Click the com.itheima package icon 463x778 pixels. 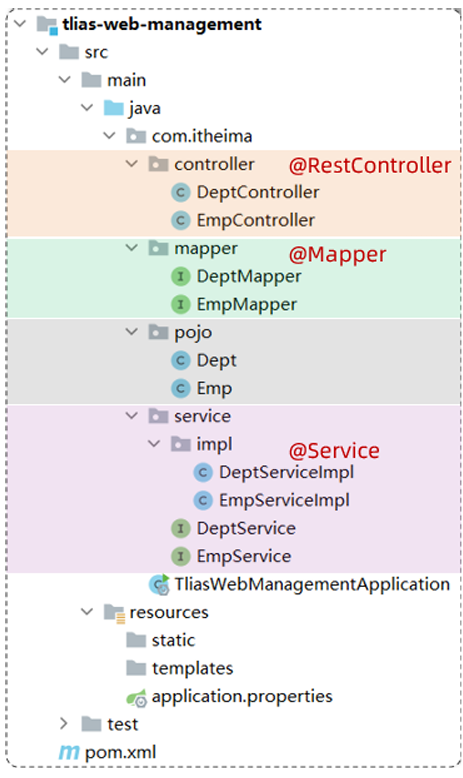pos(136,136)
